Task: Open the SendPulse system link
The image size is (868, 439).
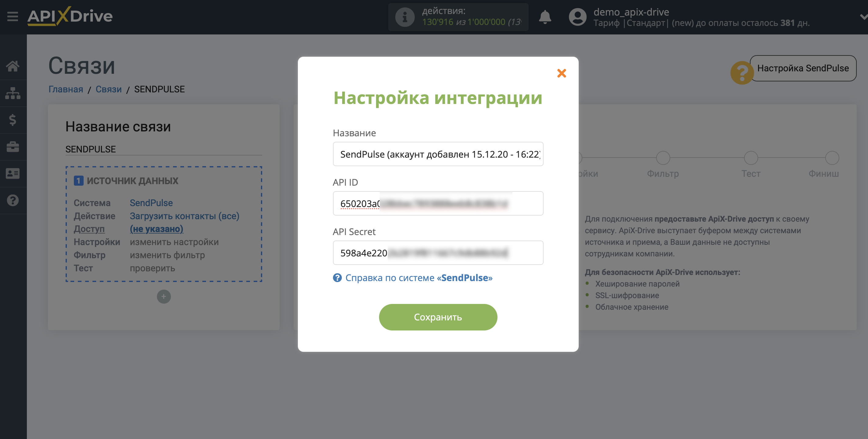Action: click(x=151, y=203)
